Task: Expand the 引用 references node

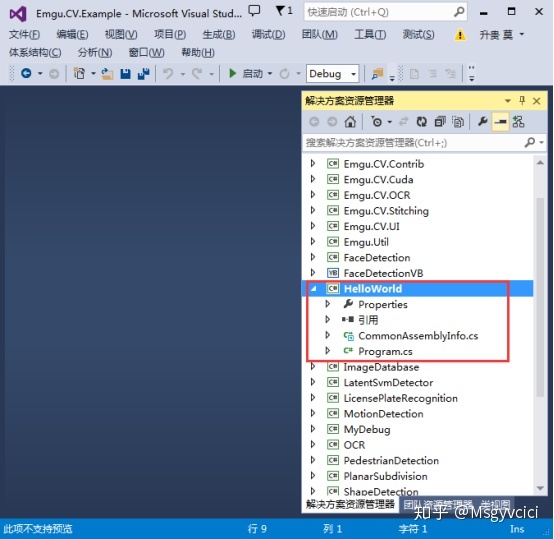Action: [328, 320]
